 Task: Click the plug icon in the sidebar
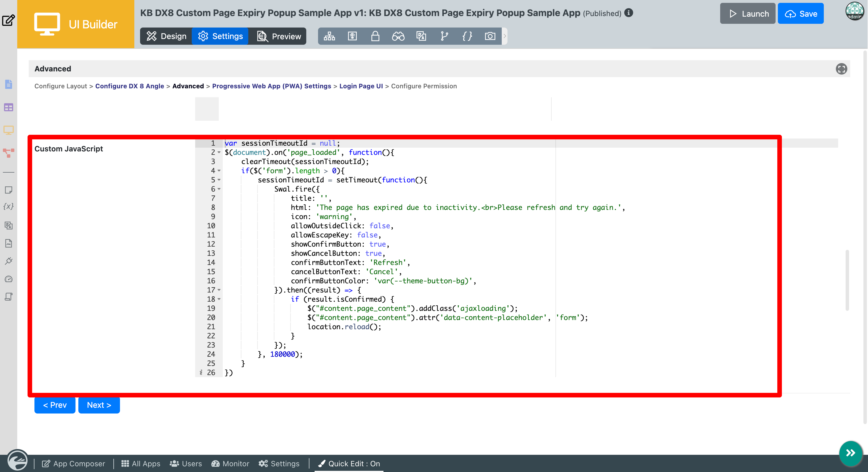pos(8,261)
